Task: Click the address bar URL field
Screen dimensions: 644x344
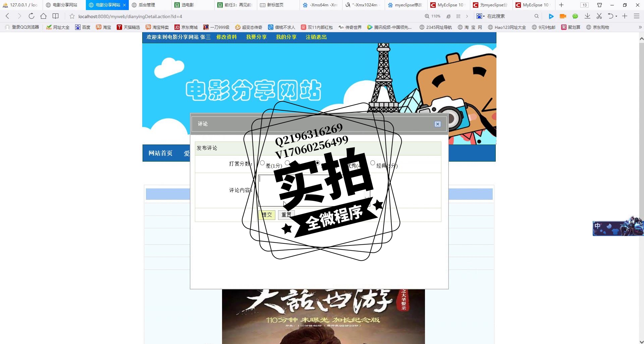Action: click(x=248, y=16)
